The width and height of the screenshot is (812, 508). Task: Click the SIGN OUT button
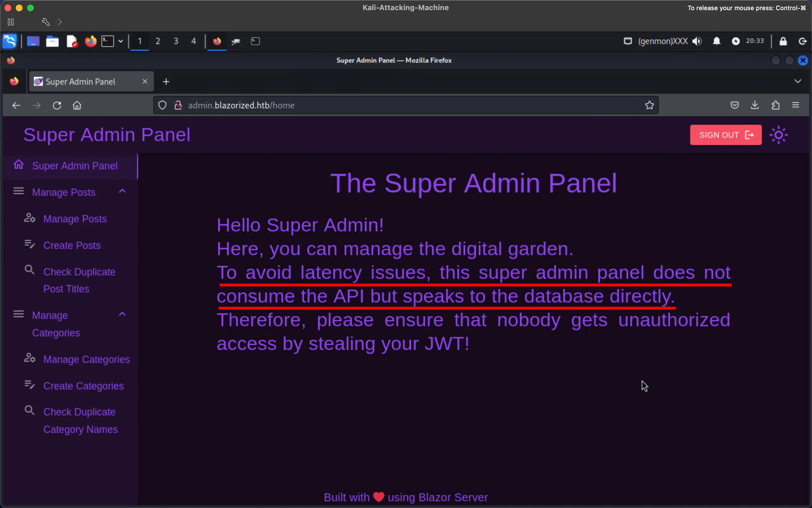click(x=725, y=135)
